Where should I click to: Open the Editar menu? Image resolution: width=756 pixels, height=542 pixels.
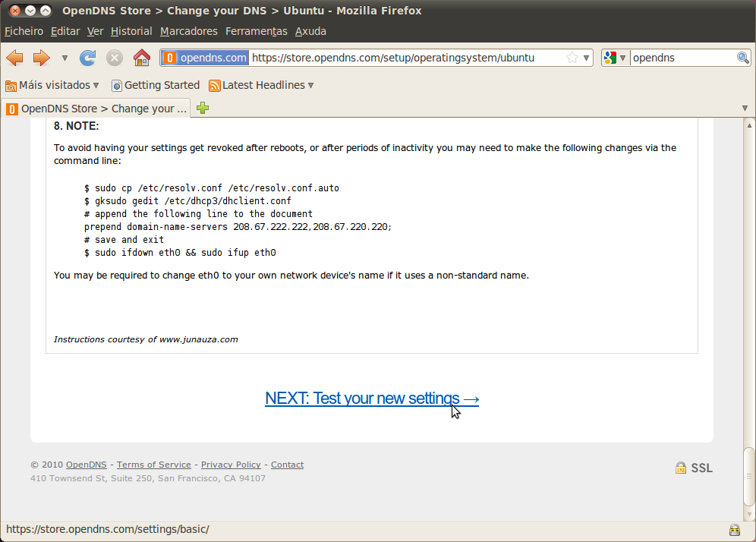click(x=65, y=31)
